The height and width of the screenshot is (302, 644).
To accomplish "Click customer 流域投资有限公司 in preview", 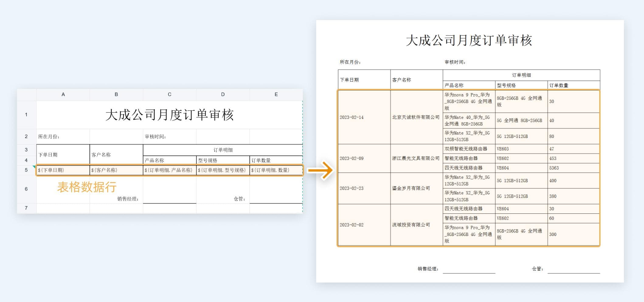I will (411, 225).
